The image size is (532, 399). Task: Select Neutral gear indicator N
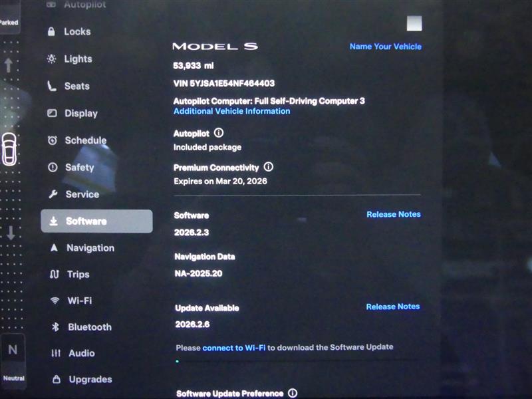coord(13,350)
